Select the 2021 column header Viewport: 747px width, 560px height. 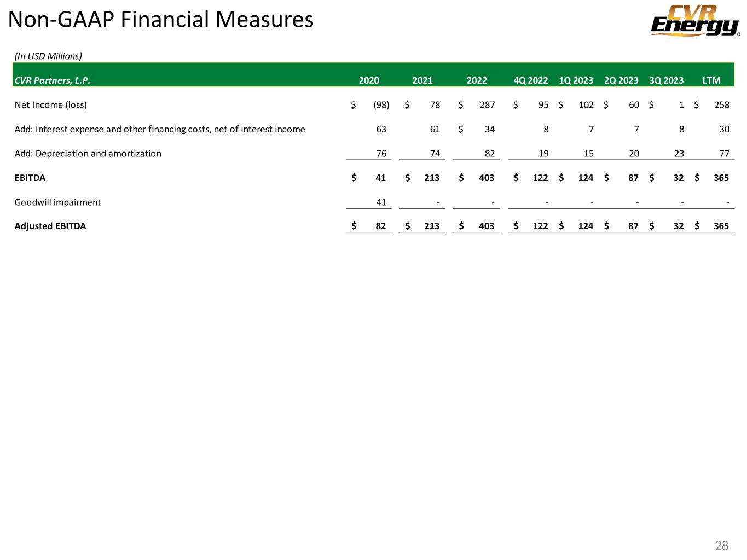[422, 80]
